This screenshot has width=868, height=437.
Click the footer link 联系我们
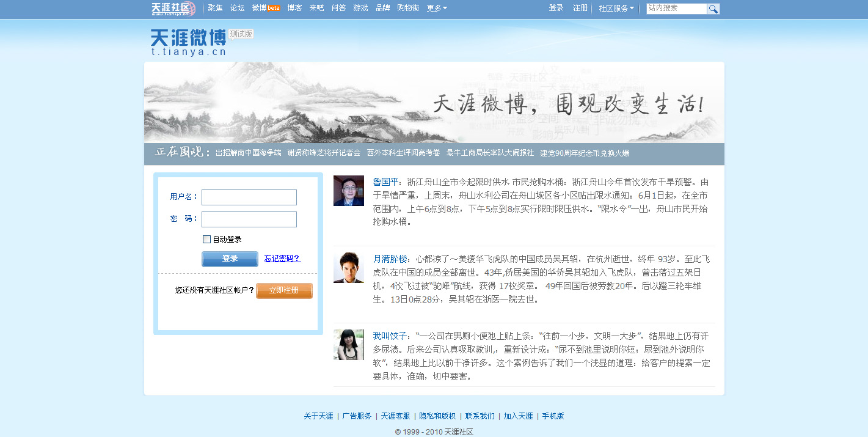click(480, 416)
